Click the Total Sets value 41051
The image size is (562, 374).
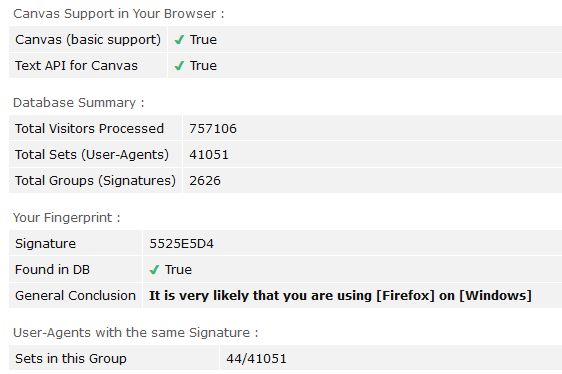209,155
